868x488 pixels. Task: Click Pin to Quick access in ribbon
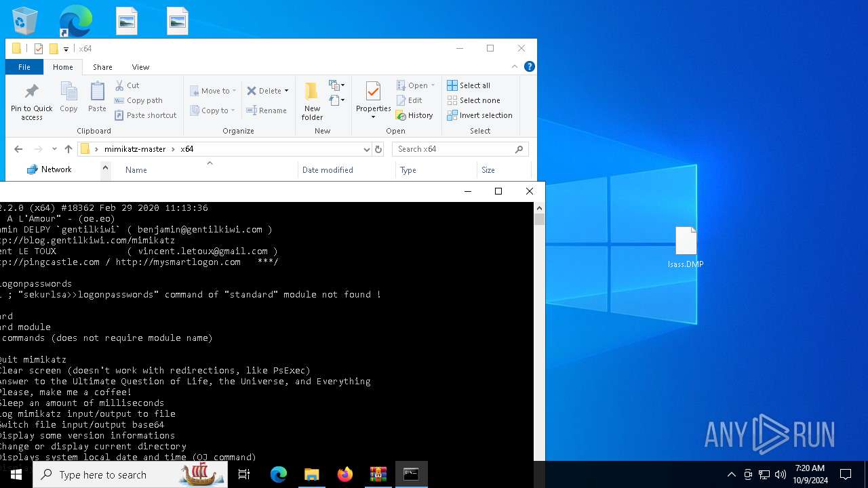coord(31,102)
